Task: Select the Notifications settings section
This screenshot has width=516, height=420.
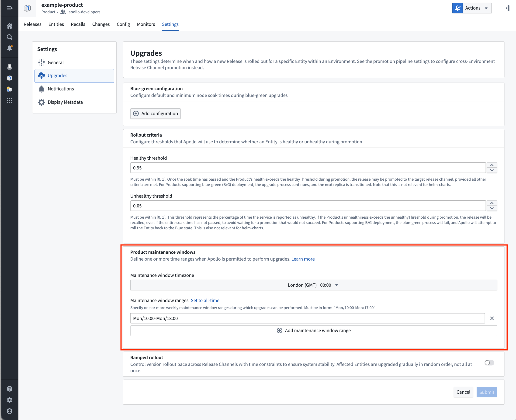Action: 74,89
